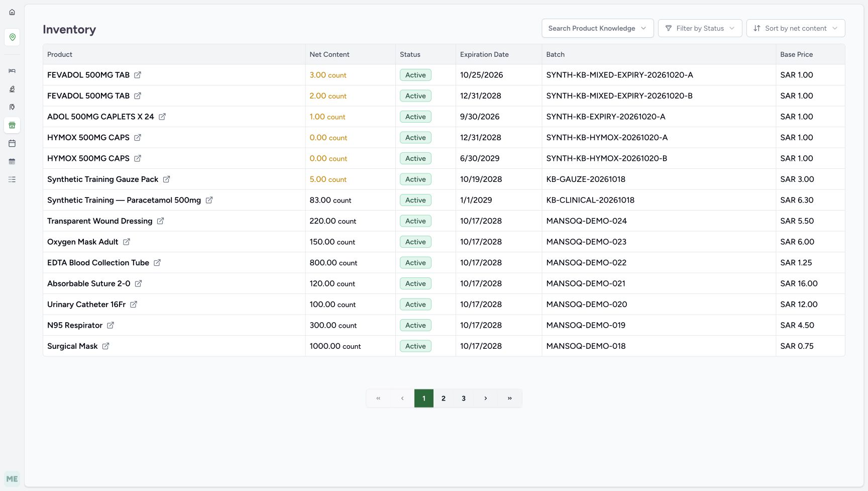868x491 pixels.
Task: Jump to the last page arrow
Action: [510, 399]
